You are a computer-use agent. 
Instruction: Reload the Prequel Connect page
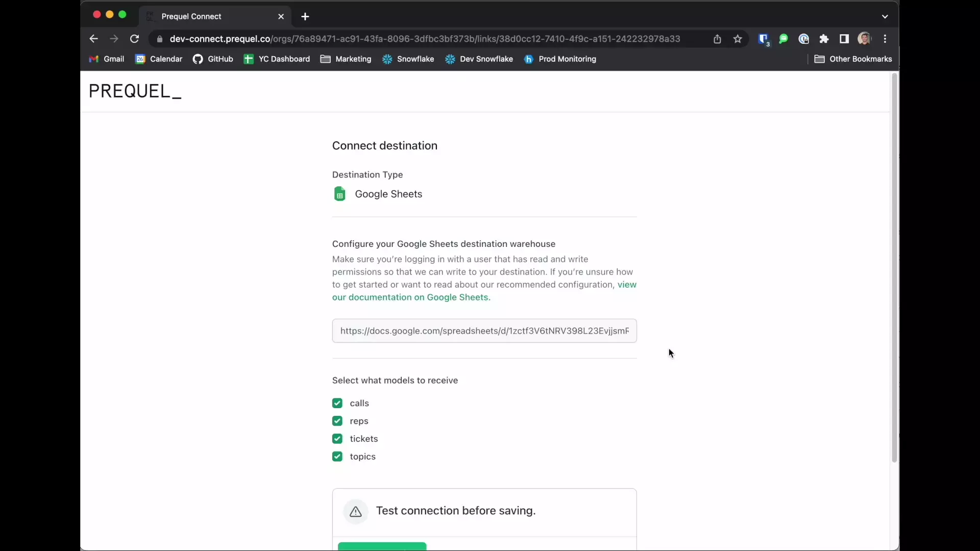(134, 39)
